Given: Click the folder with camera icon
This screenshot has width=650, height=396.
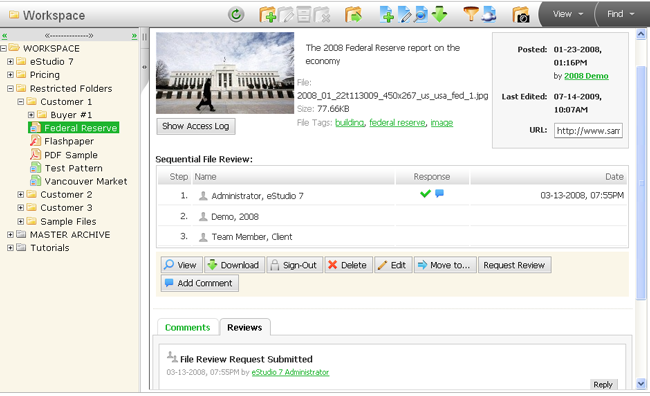Looking at the screenshot, I should [521, 15].
